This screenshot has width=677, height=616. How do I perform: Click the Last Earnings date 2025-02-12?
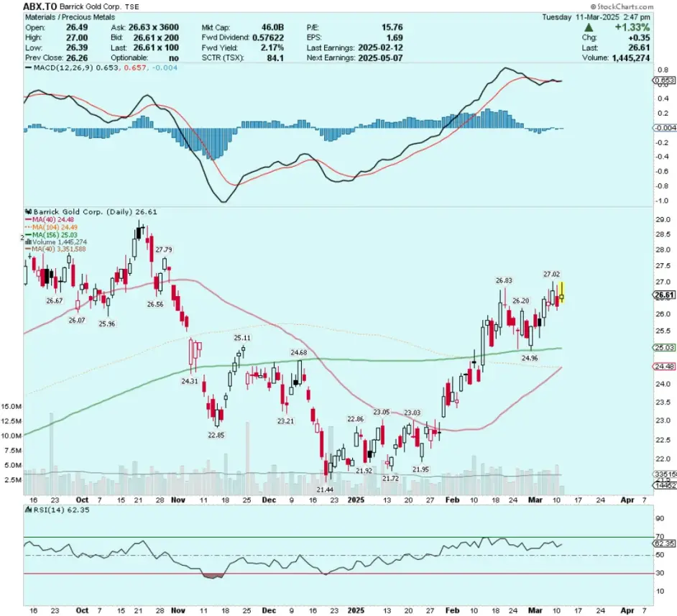click(x=380, y=47)
